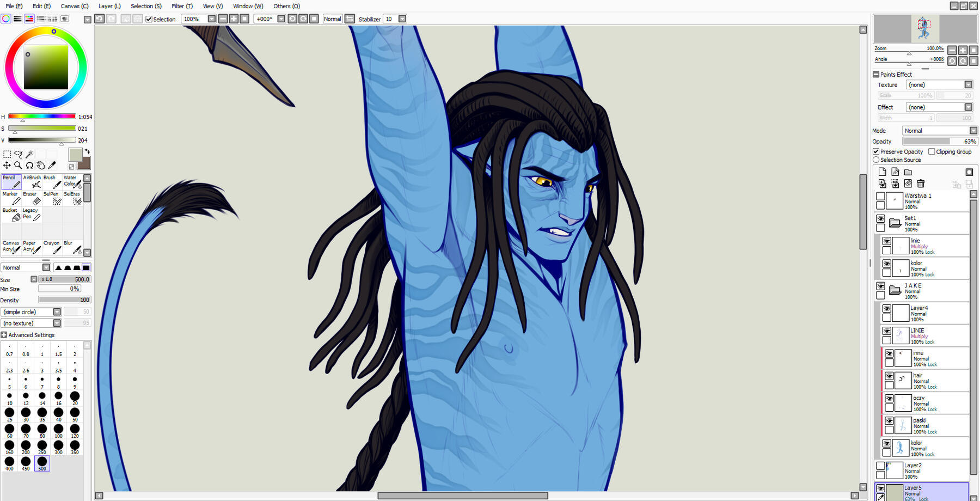Image resolution: width=980 pixels, height=501 pixels.
Task: Delete the layer with trash icon
Action: click(x=921, y=184)
